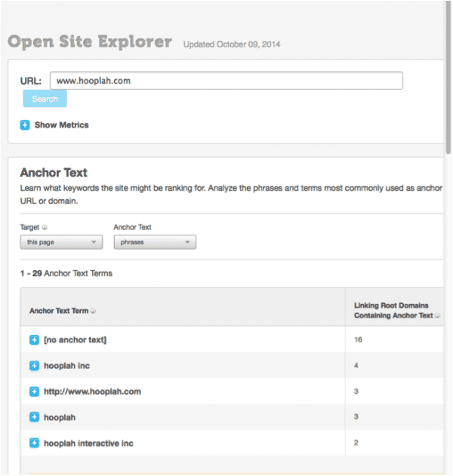Click the hooplah interactive inc term text

[x=88, y=444]
